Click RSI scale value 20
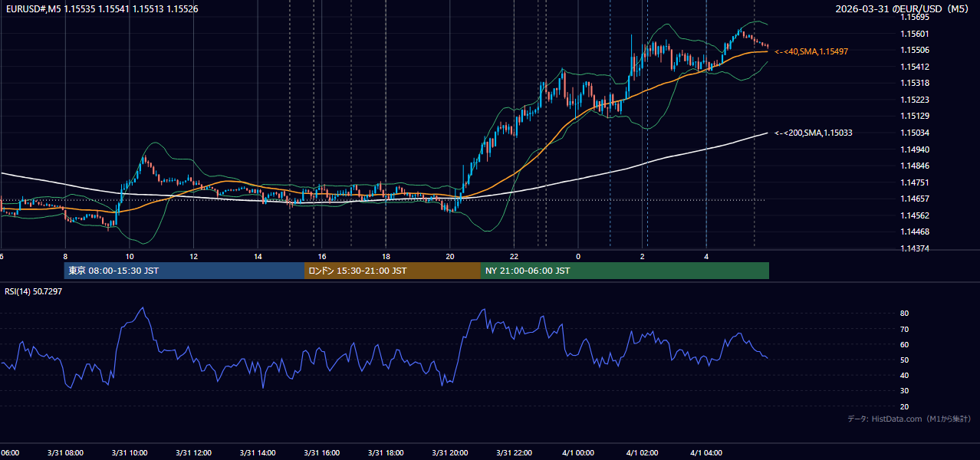Screen dimensions: 980x460 tap(904, 406)
